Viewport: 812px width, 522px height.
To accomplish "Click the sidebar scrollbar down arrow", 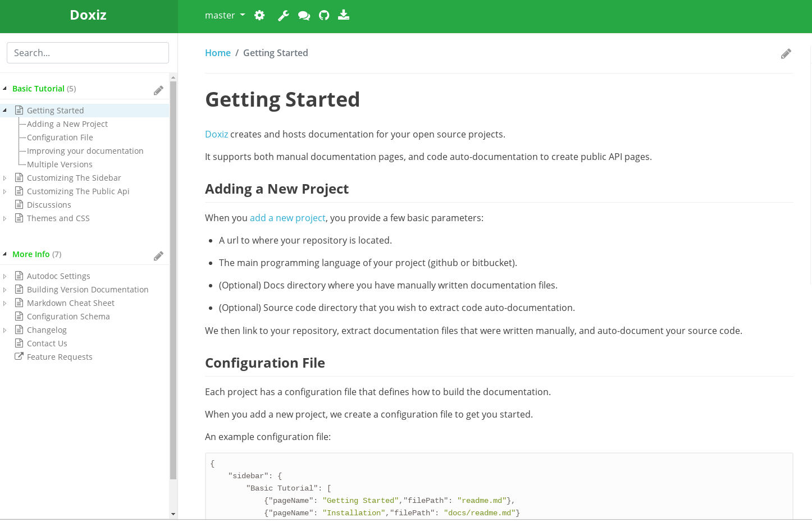I will (173, 514).
